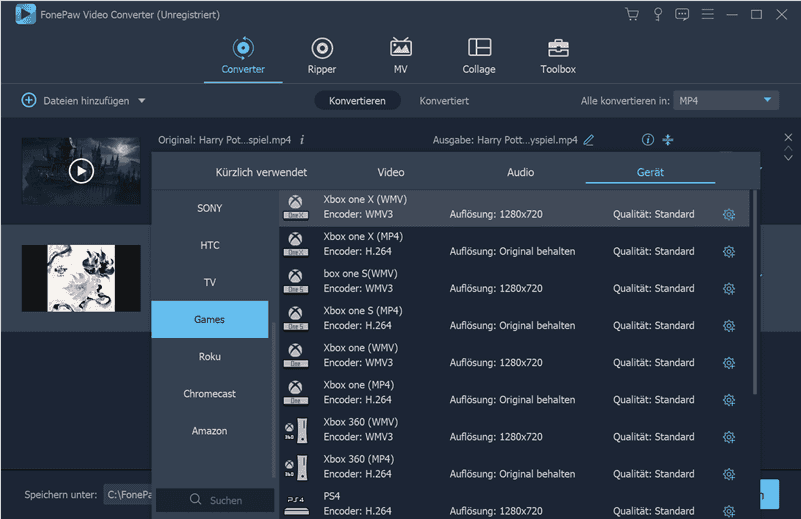Open the hamburger menu icon
The height and width of the screenshot is (519, 801).
pos(708,14)
